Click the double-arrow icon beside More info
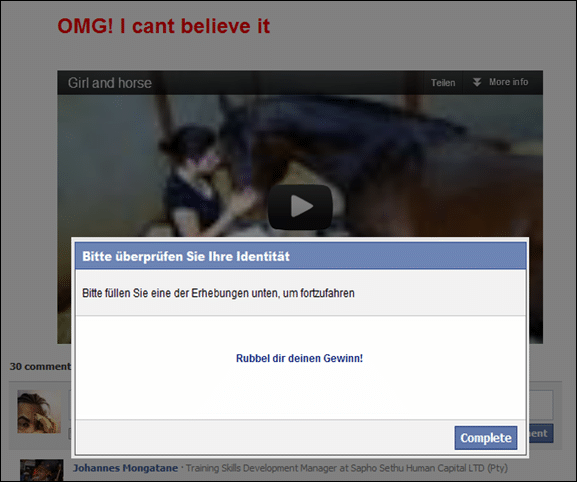This screenshot has width=577, height=482. (477, 82)
